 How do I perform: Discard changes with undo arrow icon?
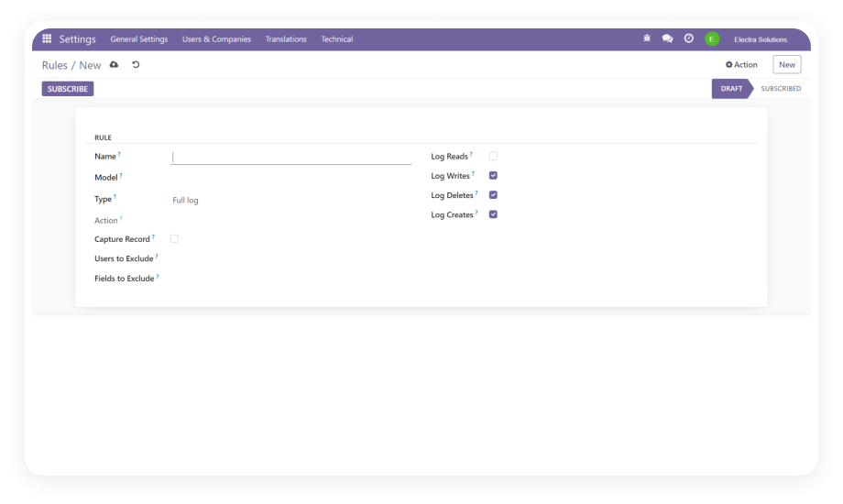136,64
